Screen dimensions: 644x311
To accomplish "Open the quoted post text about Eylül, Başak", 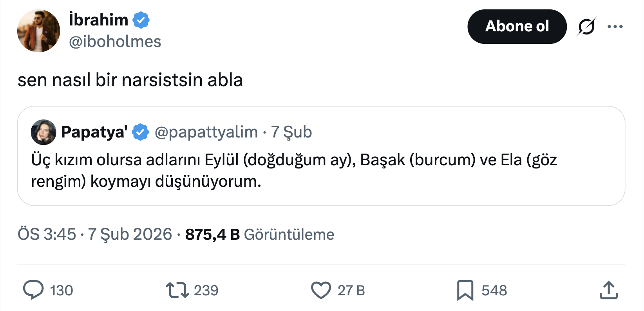I will [x=294, y=170].
